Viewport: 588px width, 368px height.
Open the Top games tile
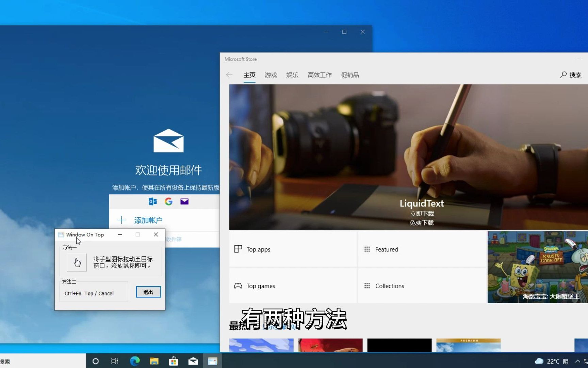[x=293, y=286]
